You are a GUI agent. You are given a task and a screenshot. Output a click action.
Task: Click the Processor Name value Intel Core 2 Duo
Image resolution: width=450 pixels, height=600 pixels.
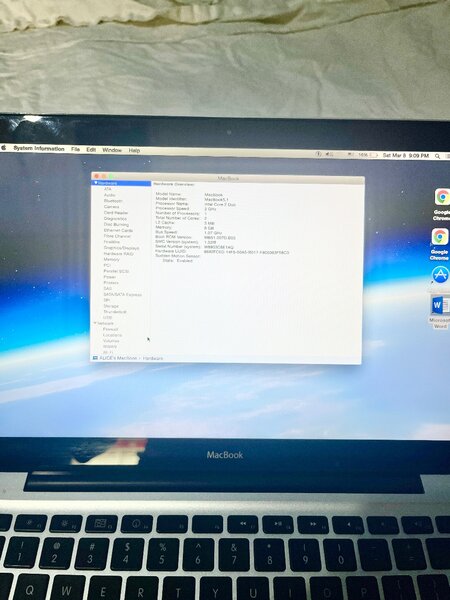point(220,205)
